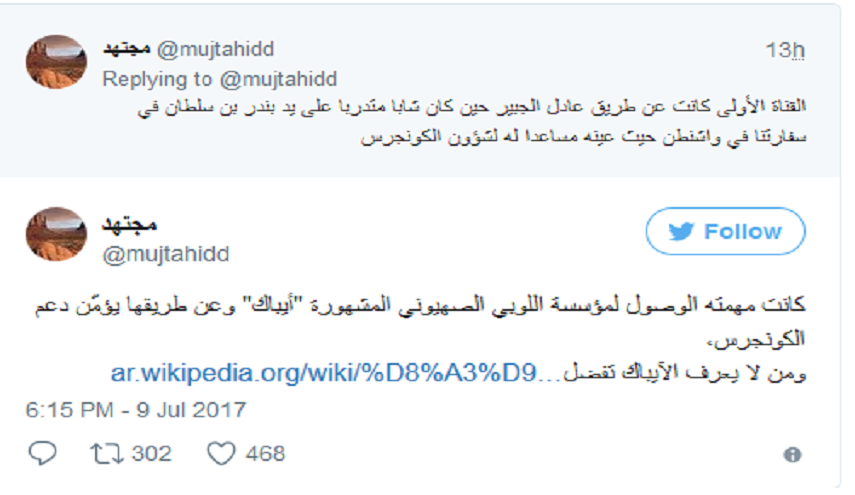Click the retweet arrows icon
The image size is (855, 495).
point(106,453)
